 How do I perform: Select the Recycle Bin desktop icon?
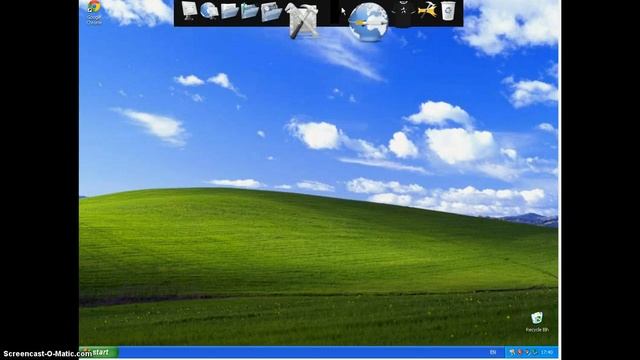537,322
